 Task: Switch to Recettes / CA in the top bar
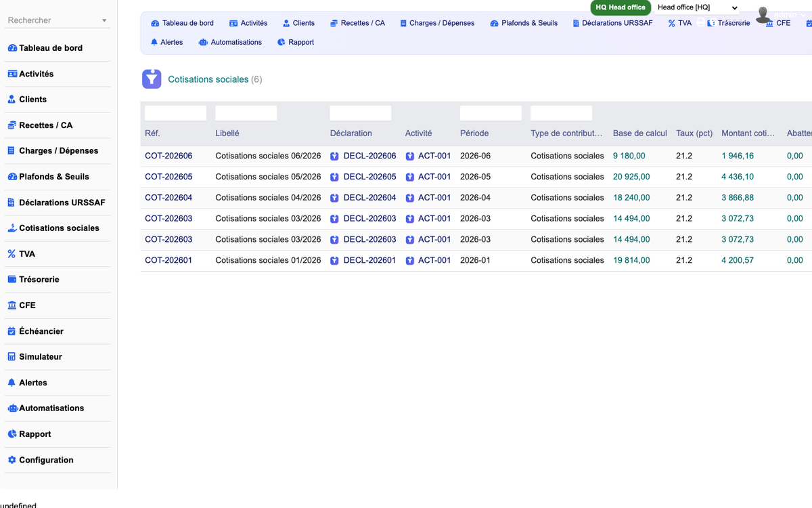click(x=357, y=23)
